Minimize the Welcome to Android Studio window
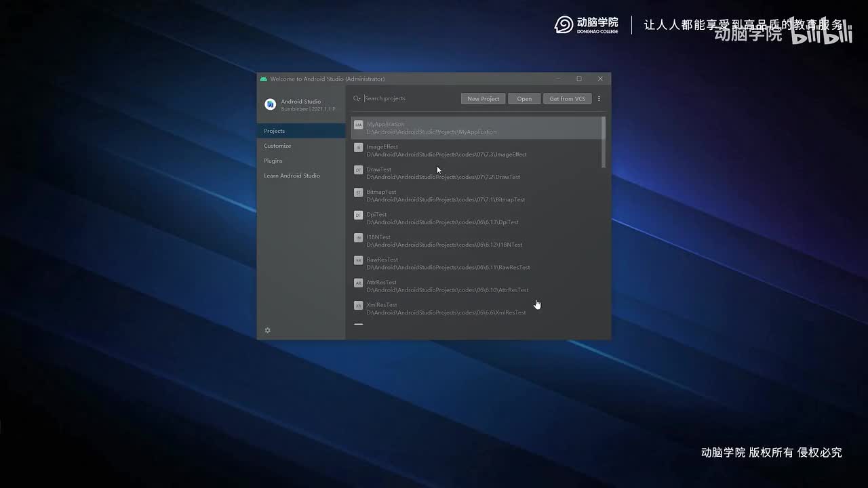This screenshot has width=868, height=488. tap(558, 79)
